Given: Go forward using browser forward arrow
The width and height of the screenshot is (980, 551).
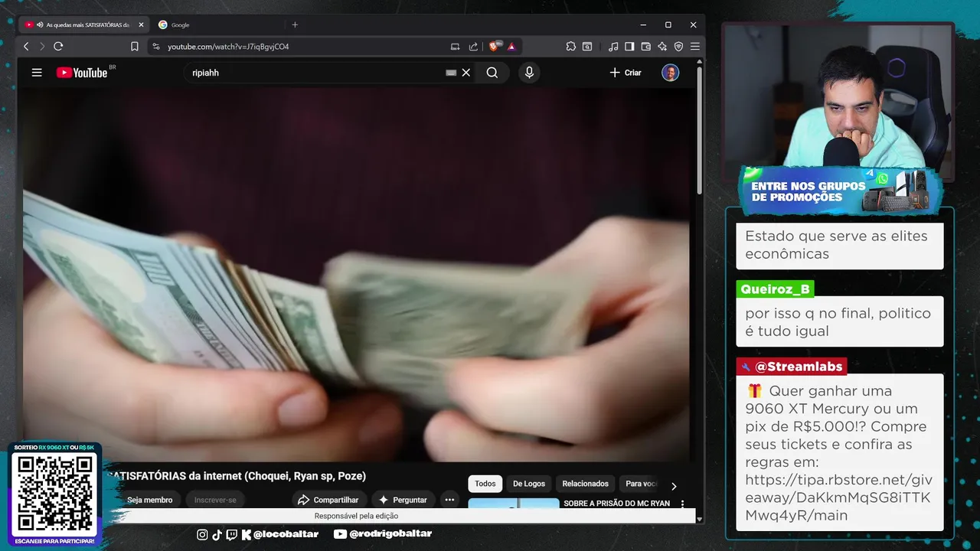Looking at the screenshot, I should tap(42, 47).
